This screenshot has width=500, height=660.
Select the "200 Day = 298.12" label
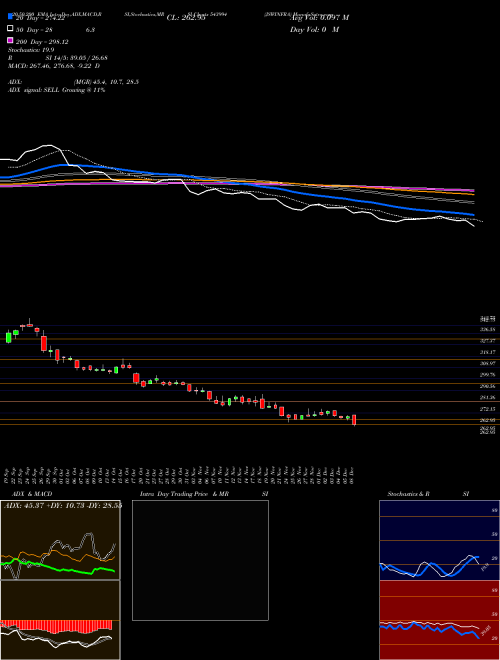click(x=42, y=42)
